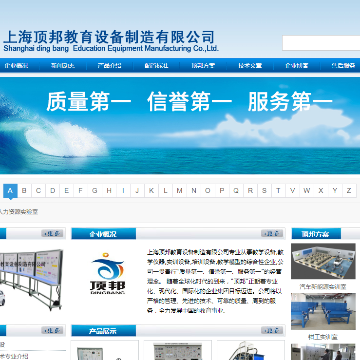
Task: Choose letter K in the alphabet index
Action: coord(151,191)
